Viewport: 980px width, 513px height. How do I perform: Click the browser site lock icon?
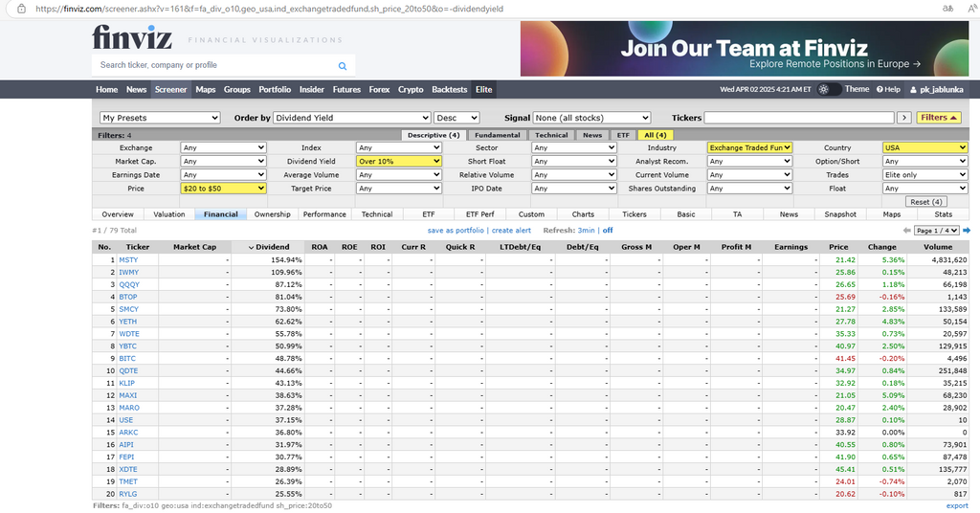(x=23, y=8)
